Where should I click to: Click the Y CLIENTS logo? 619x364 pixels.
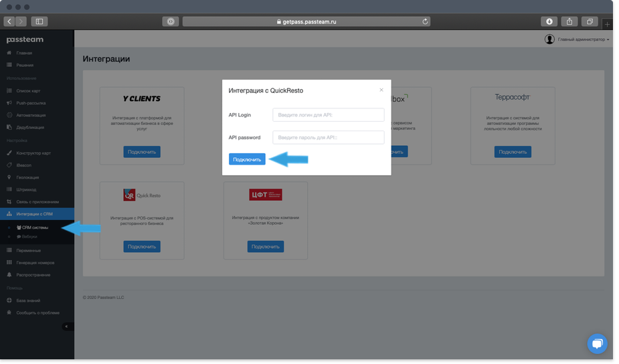click(142, 99)
